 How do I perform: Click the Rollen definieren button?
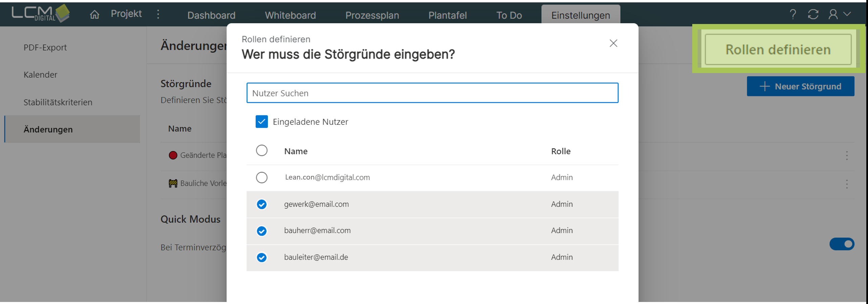(778, 50)
